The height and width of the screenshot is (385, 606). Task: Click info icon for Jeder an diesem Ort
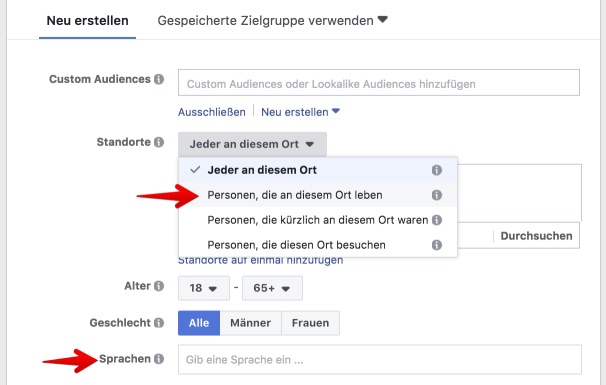[x=437, y=170]
